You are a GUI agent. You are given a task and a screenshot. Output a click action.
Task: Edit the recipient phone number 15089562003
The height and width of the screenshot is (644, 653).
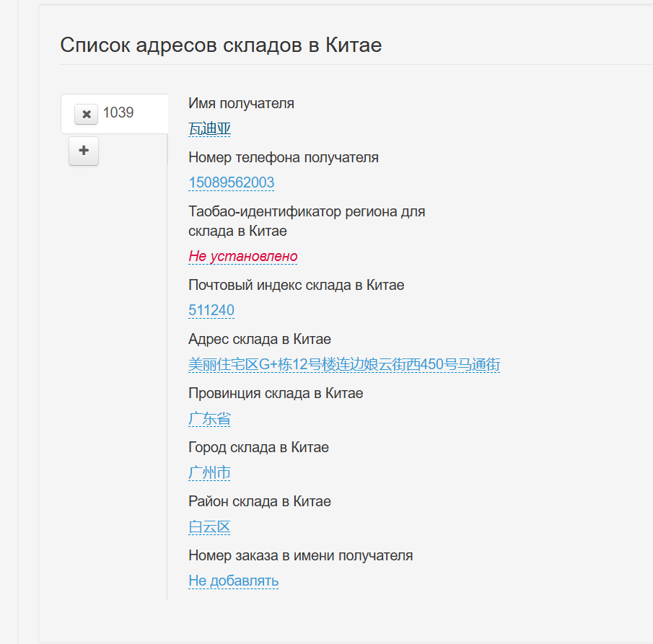click(231, 182)
